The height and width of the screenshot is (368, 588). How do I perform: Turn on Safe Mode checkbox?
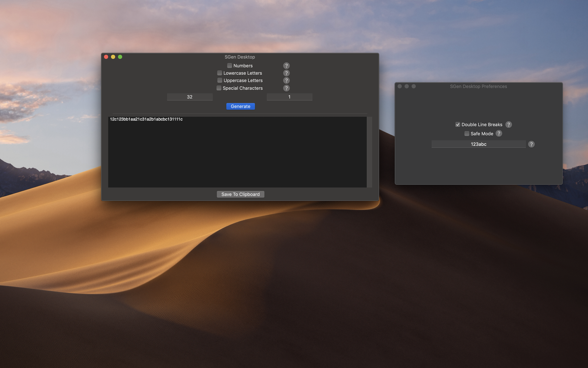467,133
